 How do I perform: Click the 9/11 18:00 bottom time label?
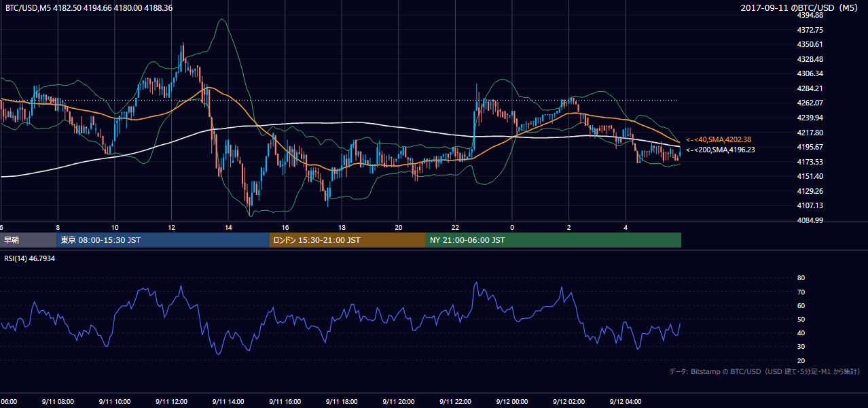coord(342,401)
